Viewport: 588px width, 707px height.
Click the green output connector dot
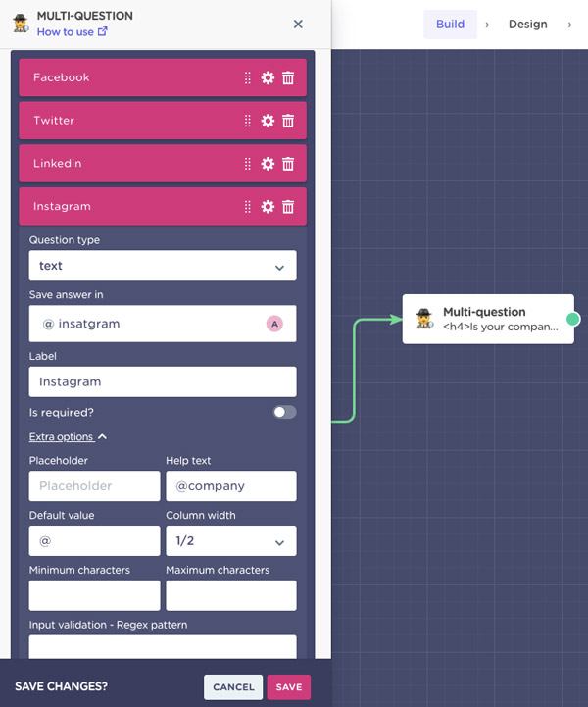[x=572, y=320]
